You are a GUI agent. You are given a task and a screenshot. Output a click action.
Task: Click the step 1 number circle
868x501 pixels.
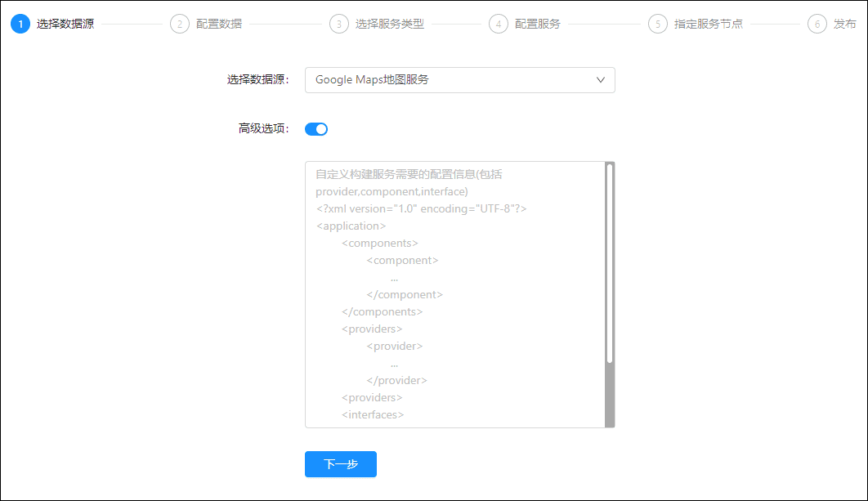(20, 24)
